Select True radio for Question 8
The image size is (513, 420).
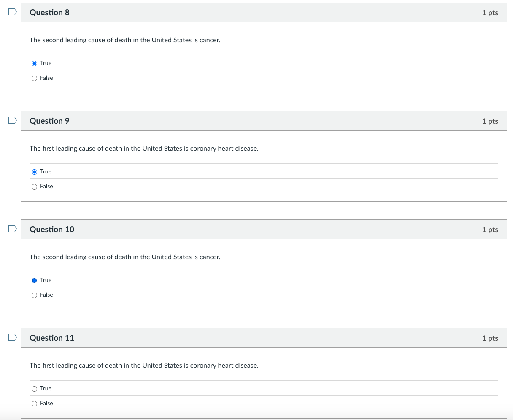pyautogui.click(x=35, y=63)
